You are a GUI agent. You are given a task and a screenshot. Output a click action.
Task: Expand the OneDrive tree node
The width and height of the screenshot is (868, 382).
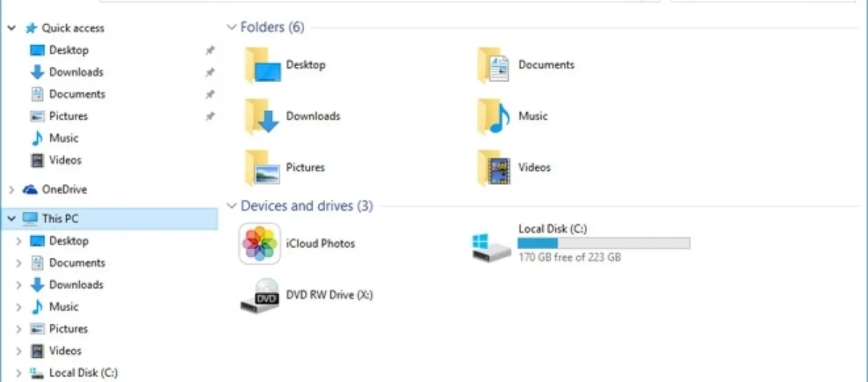tap(12, 190)
